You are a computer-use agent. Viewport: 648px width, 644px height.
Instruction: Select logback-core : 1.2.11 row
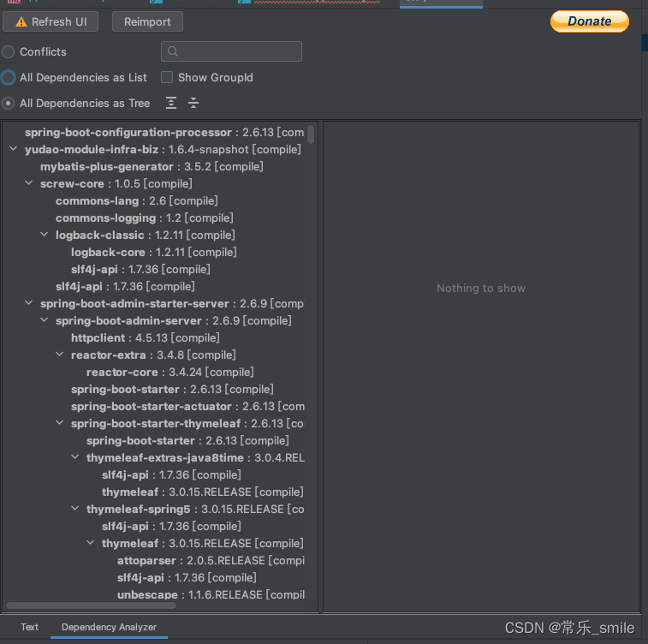click(154, 252)
